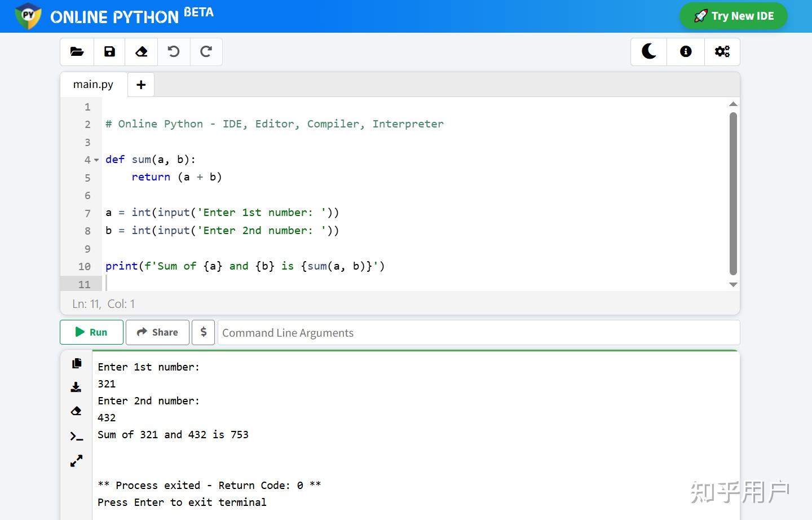Toggle dark mode with the moon icon
The image size is (812, 520).
649,52
